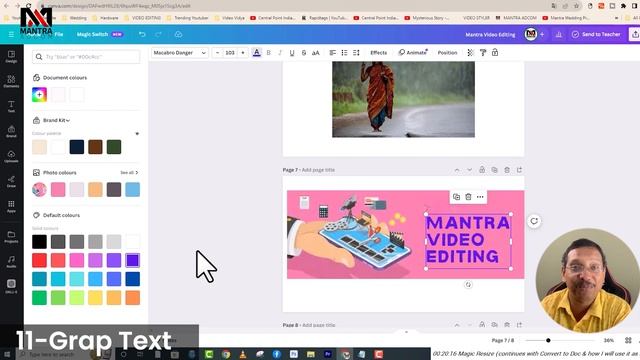Viewport: 640px width, 360px height.
Task: Open the Audio panel in sidebar
Action: pos(11,262)
